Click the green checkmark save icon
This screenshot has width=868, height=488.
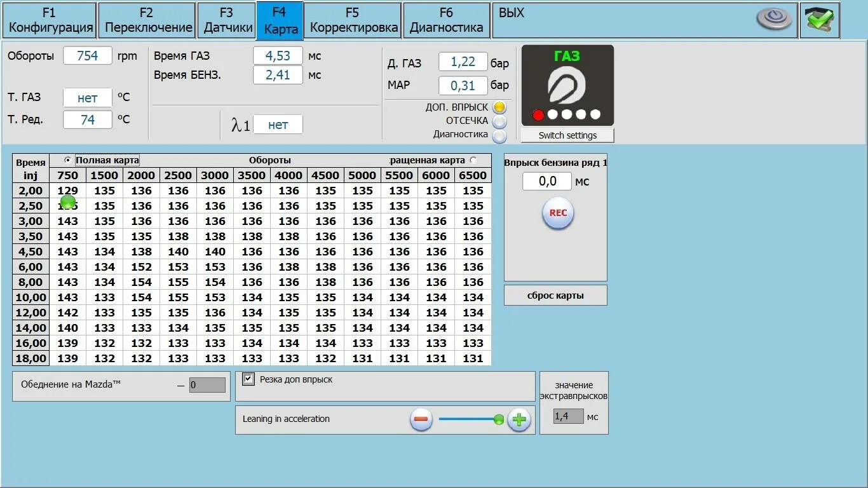(820, 20)
